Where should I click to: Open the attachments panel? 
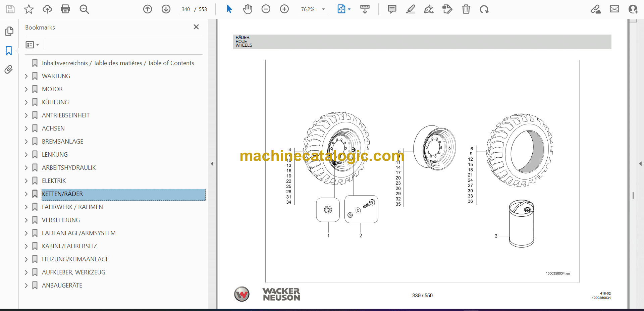(9, 69)
